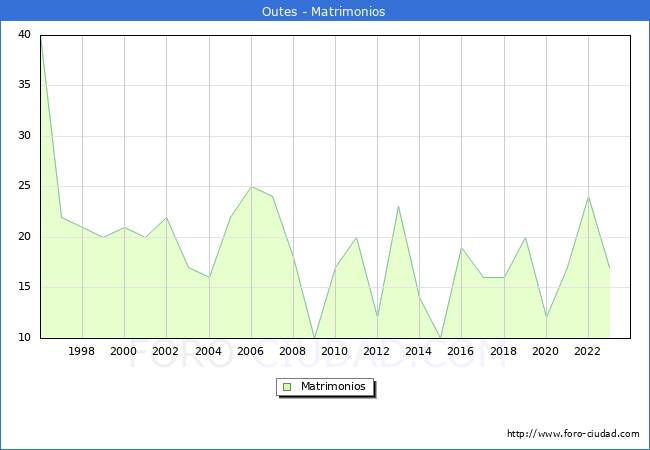
Task: Click the 2022 x-axis label
Action: [588, 352]
